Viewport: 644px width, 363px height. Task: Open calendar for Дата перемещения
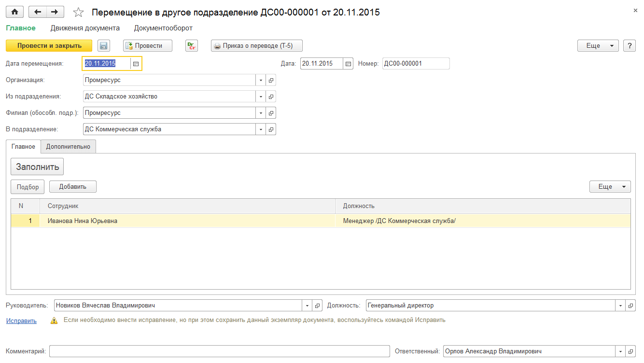click(136, 64)
